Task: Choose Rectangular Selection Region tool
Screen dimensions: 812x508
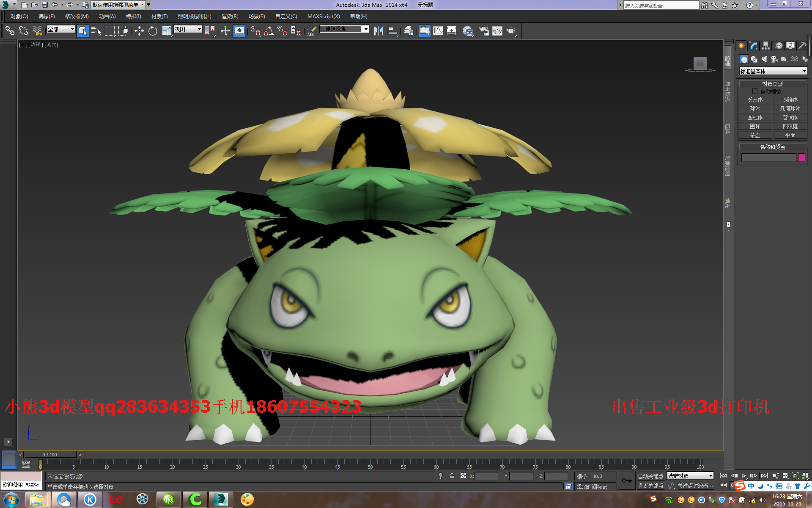Action: tap(110, 30)
